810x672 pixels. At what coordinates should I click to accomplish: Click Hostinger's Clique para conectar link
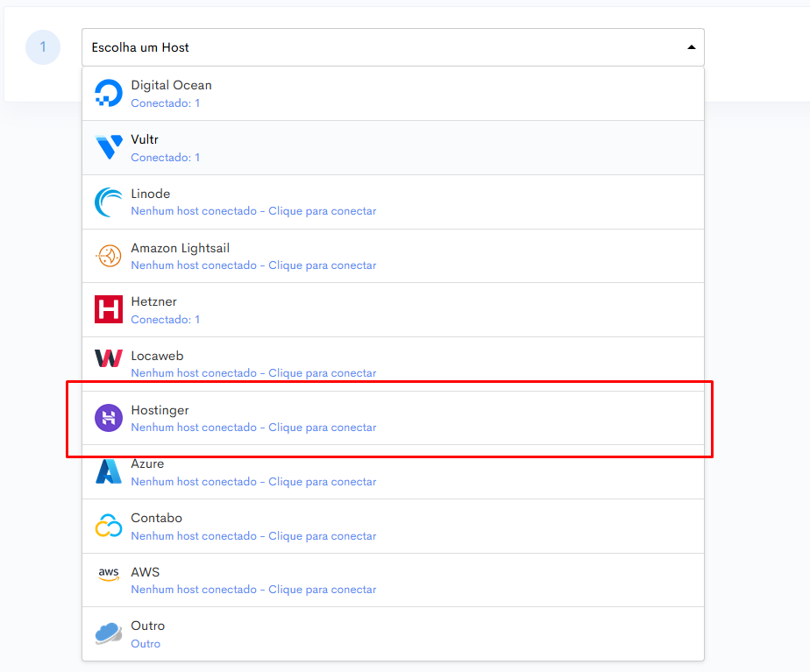point(323,428)
